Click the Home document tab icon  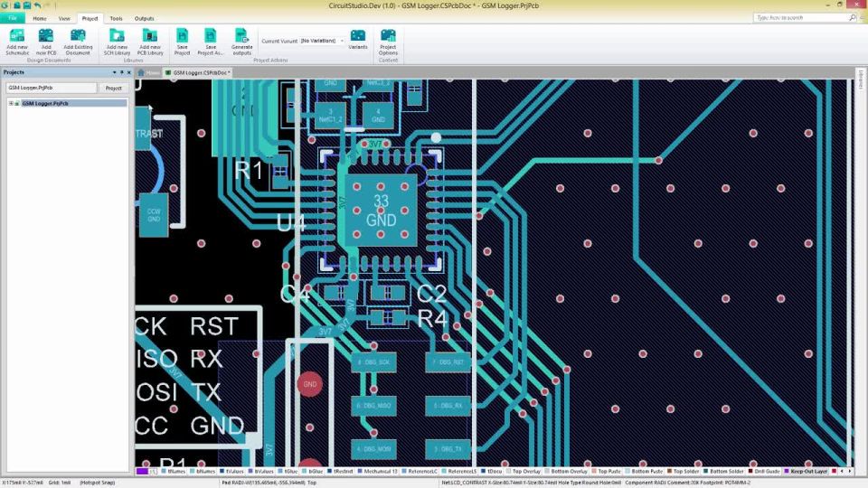tap(141, 72)
